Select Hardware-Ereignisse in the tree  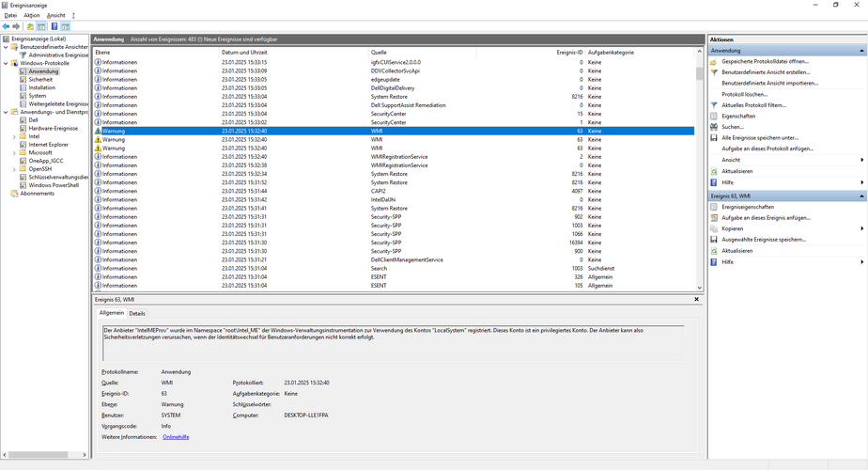[54, 128]
